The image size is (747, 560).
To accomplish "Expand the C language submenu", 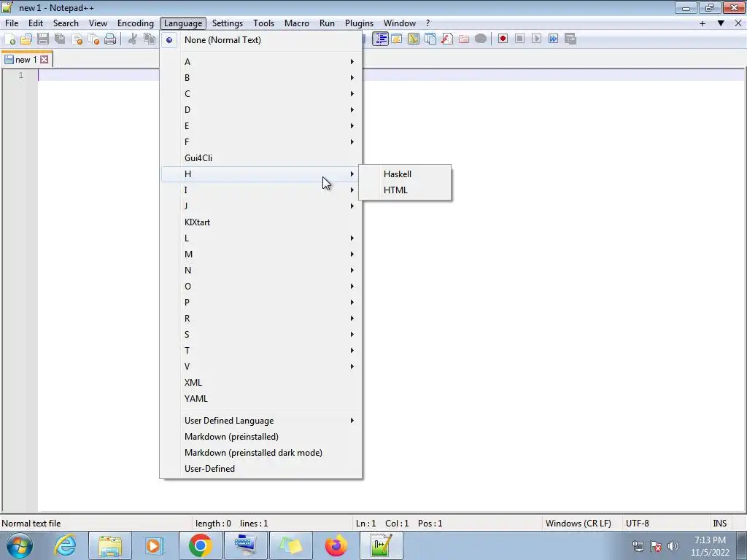I will pyautogui.click(x=261, y=94).
